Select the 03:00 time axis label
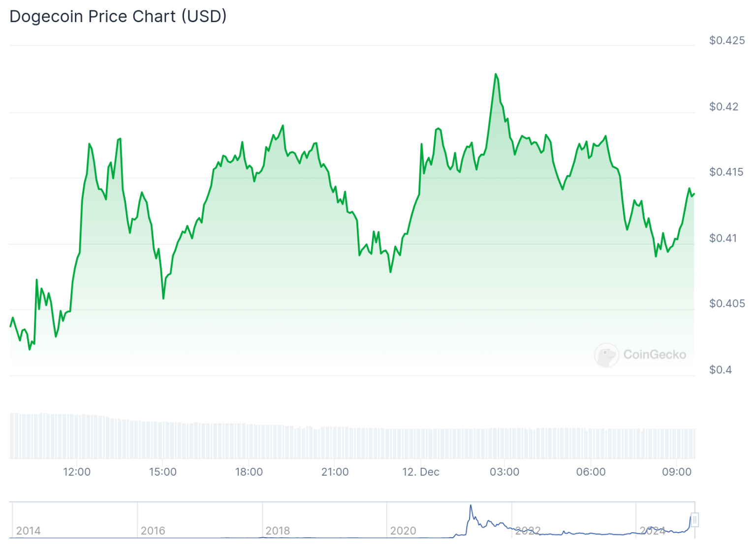The height and width of the screenshot is (552, 756). [504, 472]
